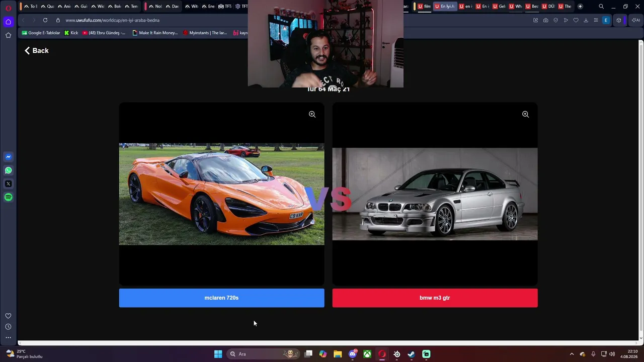Open the Myinstants bookmark
644x362 pixels.
coord(205,33)
